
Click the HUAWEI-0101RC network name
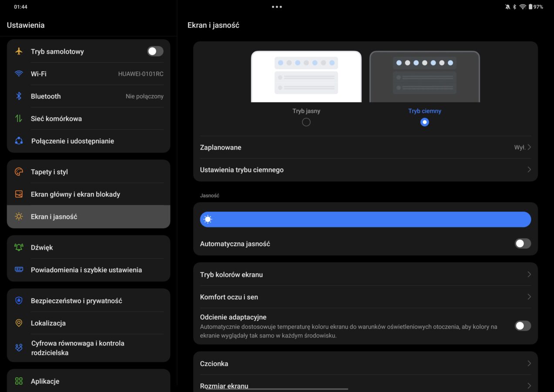coord(141,74)
